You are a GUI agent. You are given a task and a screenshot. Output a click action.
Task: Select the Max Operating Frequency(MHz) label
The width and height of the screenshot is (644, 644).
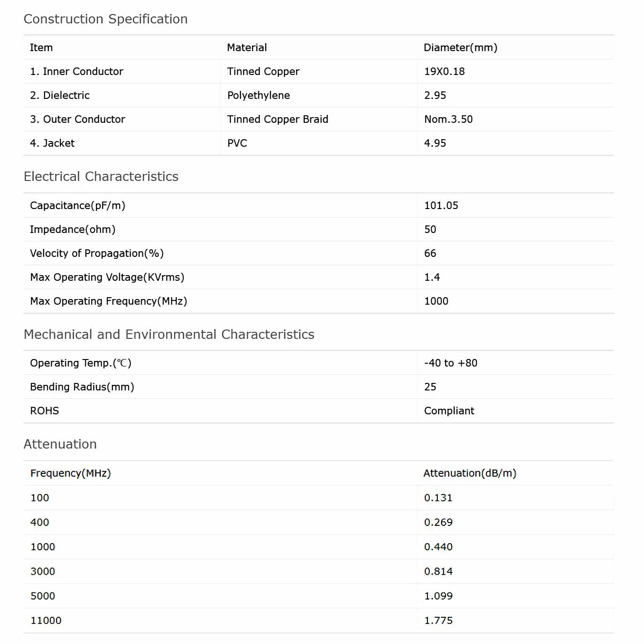[108, 301]
